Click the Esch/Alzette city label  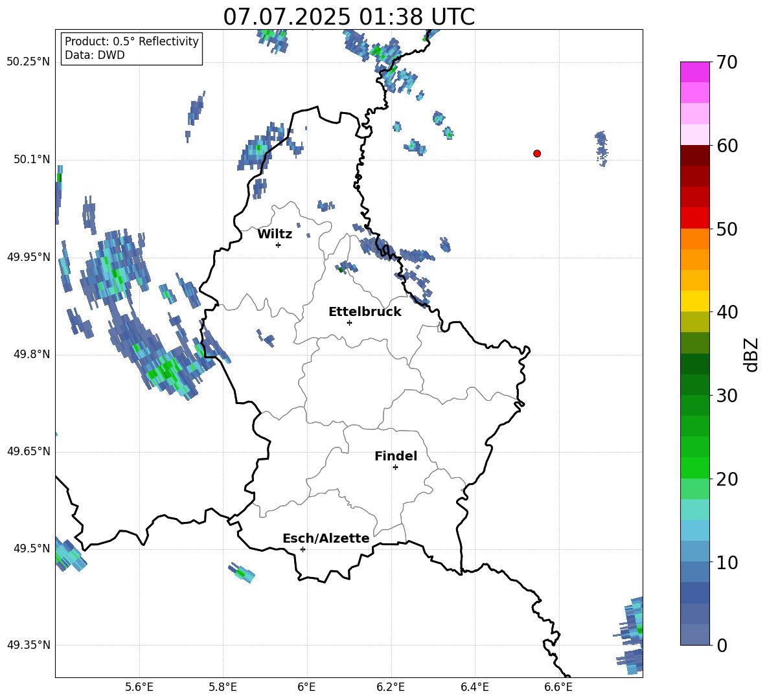pos(326,538)
